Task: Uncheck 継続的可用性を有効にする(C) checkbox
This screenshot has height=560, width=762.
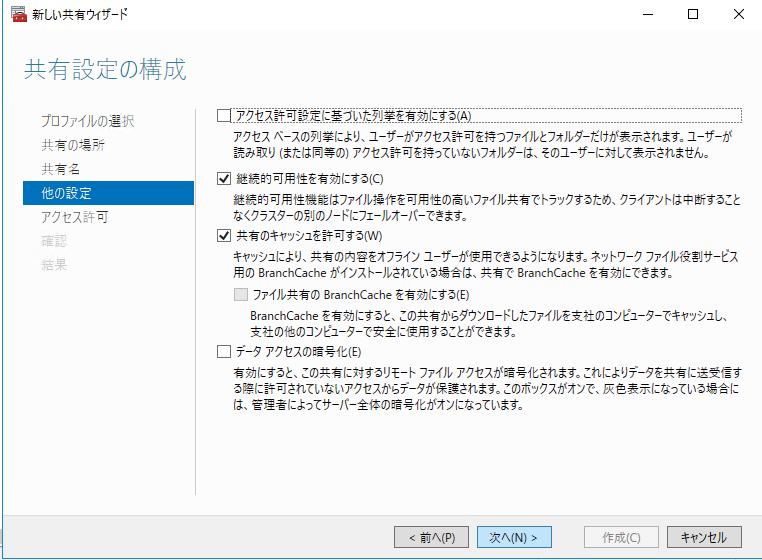Action: click(x=224, y=179)
